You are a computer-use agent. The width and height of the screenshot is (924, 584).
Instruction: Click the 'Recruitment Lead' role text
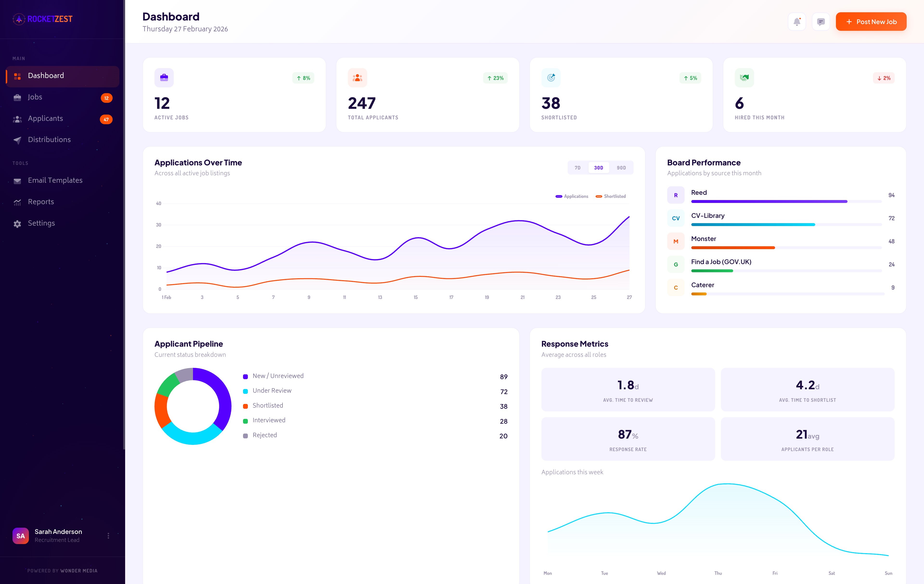tap(57, 540)
